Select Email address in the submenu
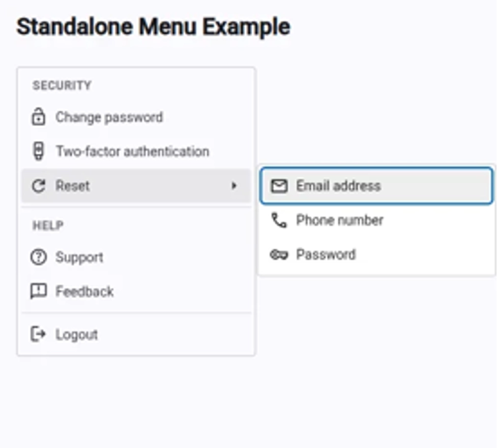This screenshot has width=497, height=448. pos(338,186)
